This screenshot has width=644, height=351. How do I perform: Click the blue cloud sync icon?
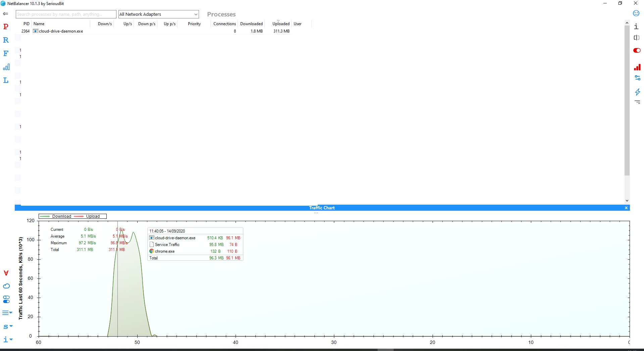tap(6, 286)
